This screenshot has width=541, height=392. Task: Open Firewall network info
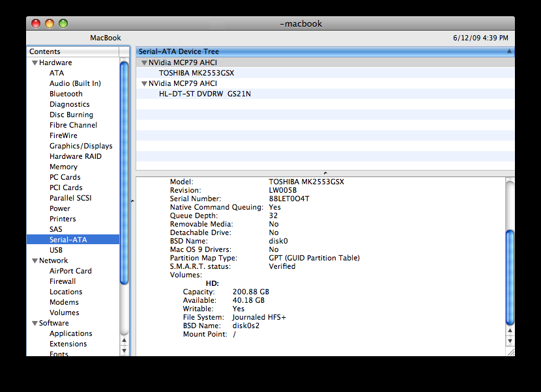(x=63, y=281)
